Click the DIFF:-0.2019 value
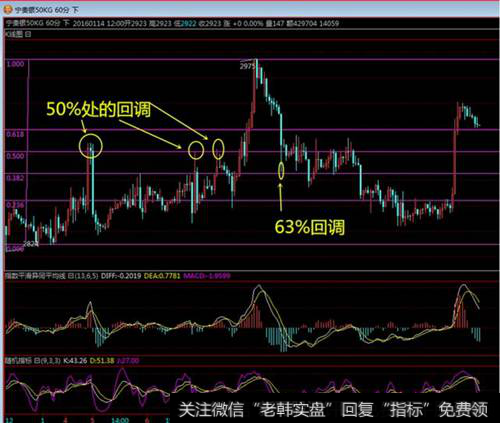 tap(121, 276)
